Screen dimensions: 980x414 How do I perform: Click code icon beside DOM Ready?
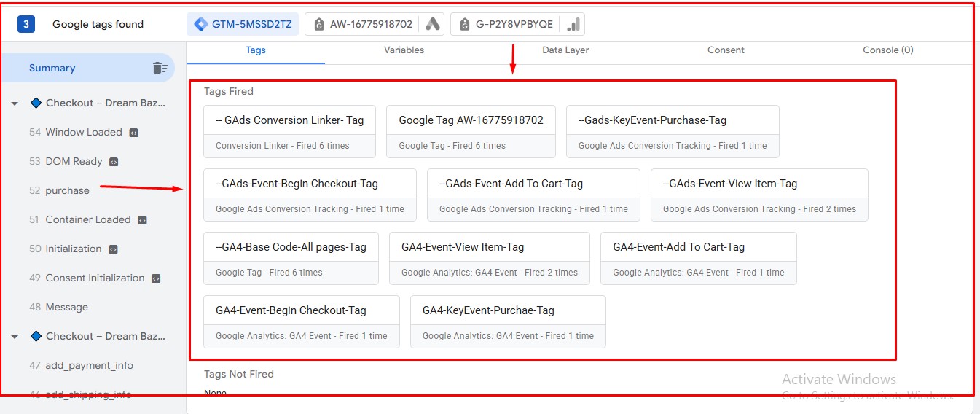click(114, 162)
